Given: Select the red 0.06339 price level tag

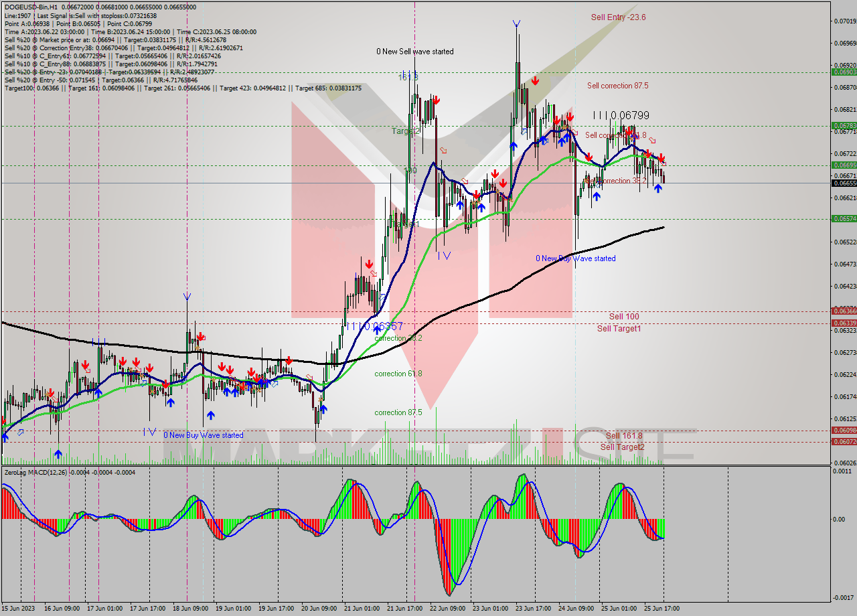Looking at the screenshot, I should click(x=844, y=323).
